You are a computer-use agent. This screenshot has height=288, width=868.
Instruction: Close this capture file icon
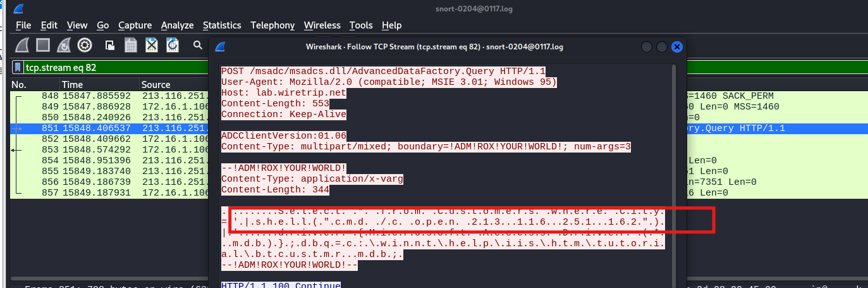point(152,45)
